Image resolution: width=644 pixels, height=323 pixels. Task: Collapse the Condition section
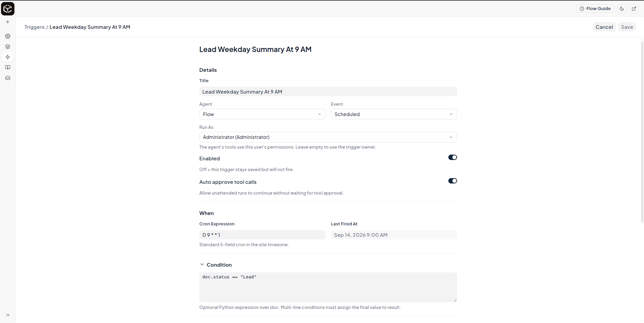coord(216,265)
